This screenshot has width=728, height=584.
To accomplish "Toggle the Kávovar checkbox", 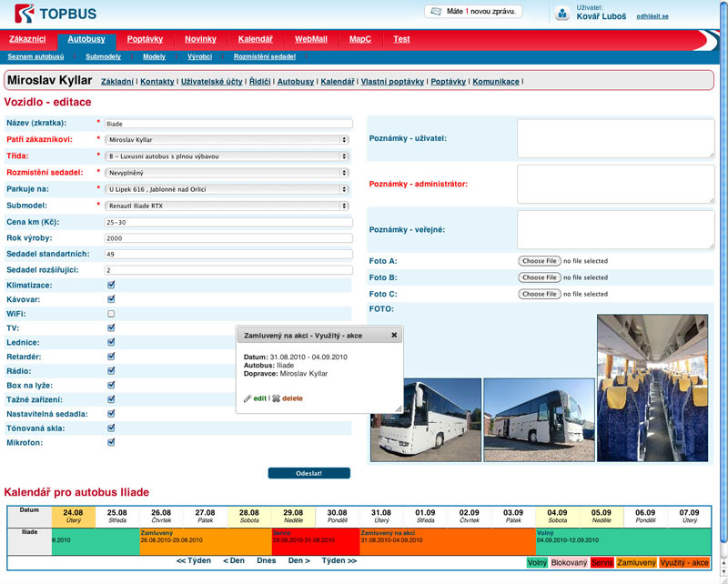I will pyautogui.click(x=111, y=299).
